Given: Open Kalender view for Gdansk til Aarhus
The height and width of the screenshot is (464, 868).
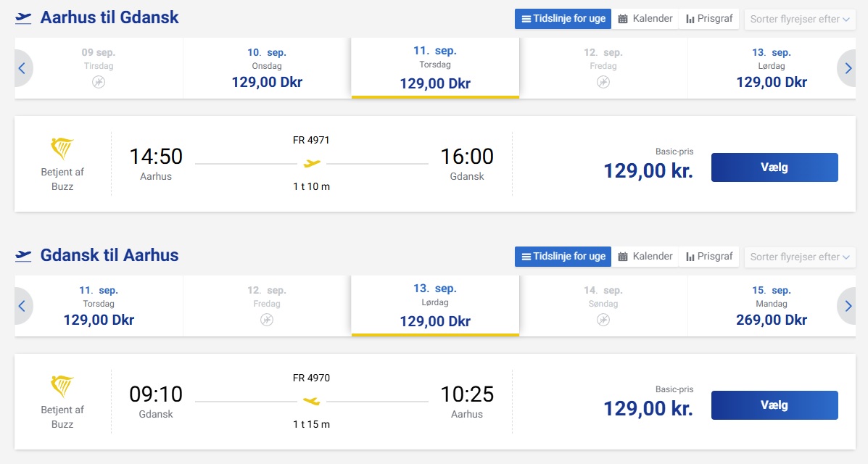Looking at the screenshot, I should click(645, 257).
